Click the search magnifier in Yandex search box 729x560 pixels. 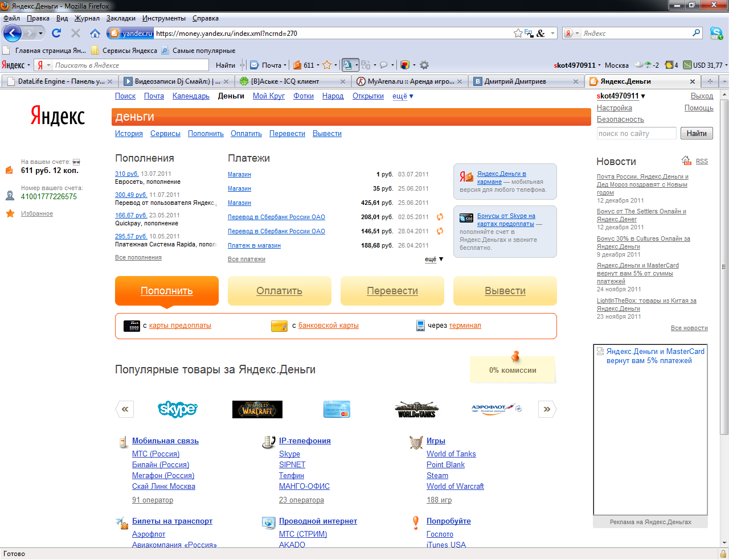(696, 33)
